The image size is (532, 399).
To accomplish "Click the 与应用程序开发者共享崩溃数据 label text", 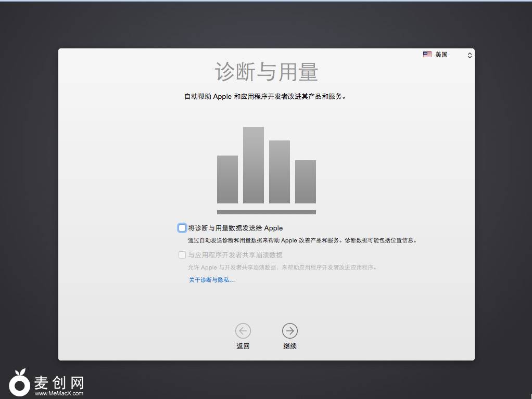I will pyautogui.click(x=235, y=255).
